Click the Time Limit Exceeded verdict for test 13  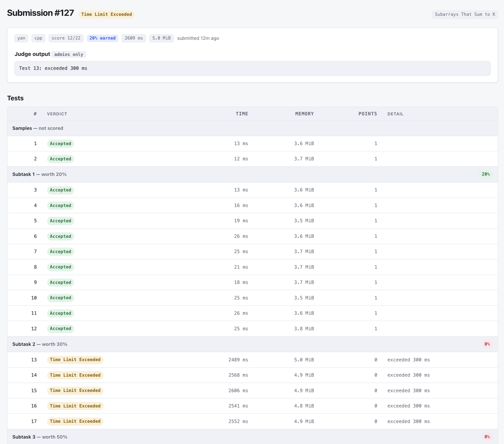[x=75, y=360]
